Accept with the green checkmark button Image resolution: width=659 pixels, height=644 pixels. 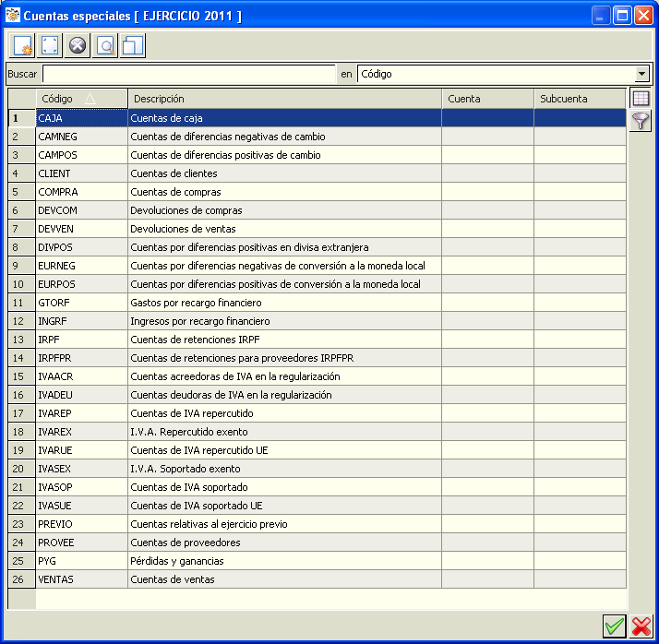pyautogui.click(x=614, y=626)
